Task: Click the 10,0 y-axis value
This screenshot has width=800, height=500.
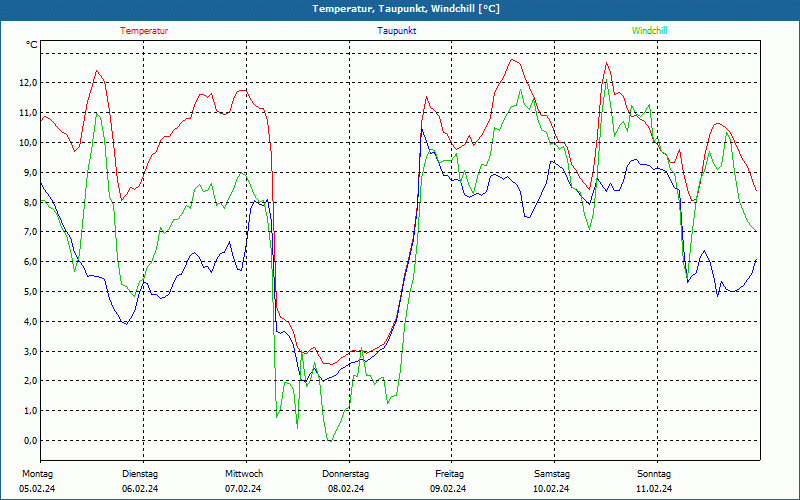Action: click(29, 142)
